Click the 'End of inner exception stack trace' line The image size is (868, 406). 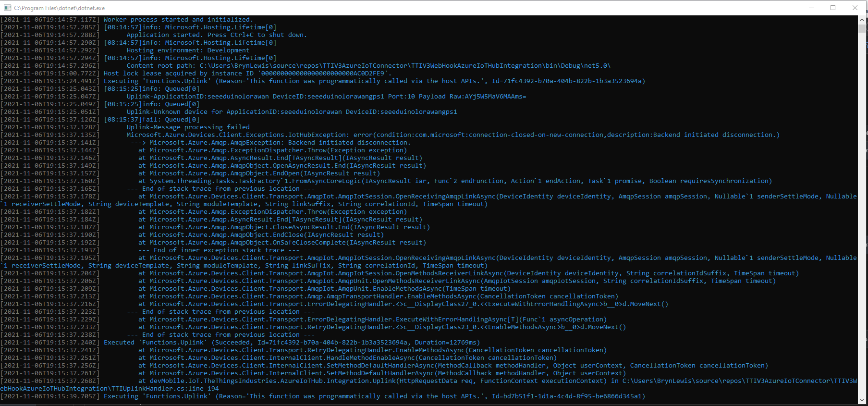219,250
